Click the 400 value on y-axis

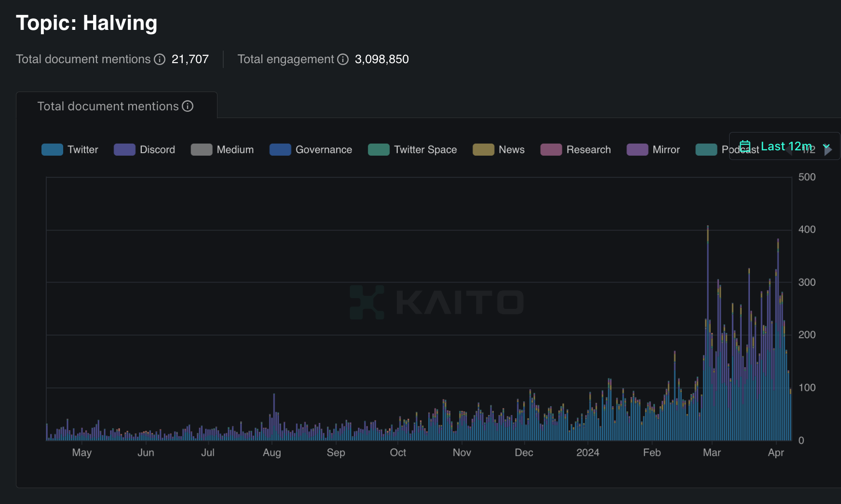click(807, 229)
